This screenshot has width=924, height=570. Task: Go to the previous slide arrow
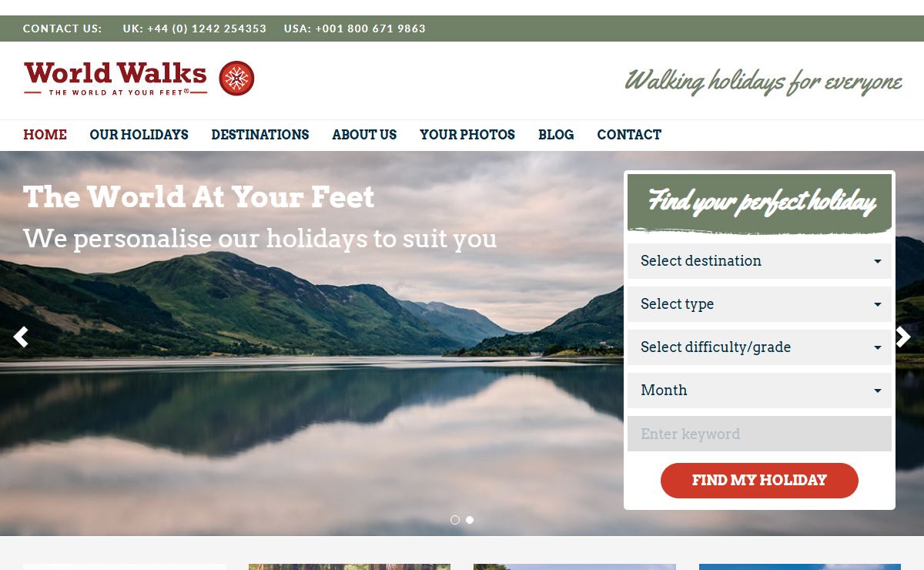21,337
